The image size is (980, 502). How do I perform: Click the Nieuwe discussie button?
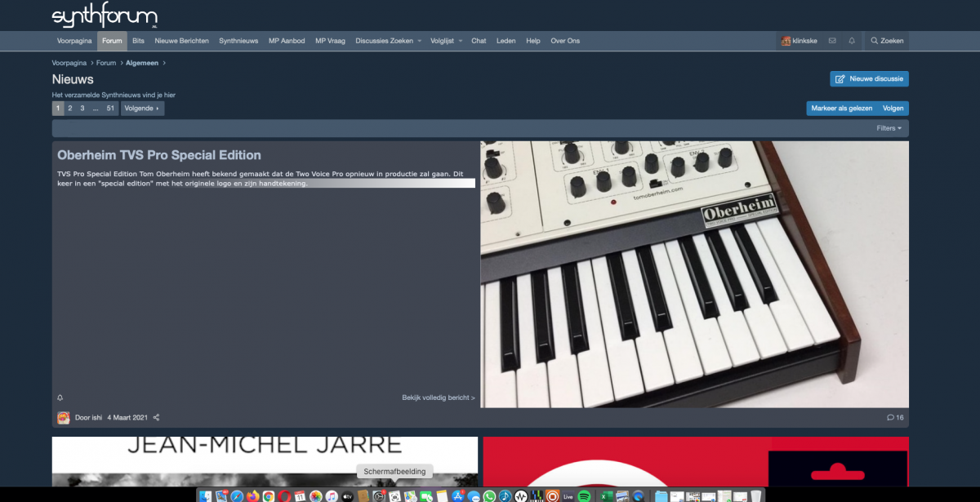869,79
